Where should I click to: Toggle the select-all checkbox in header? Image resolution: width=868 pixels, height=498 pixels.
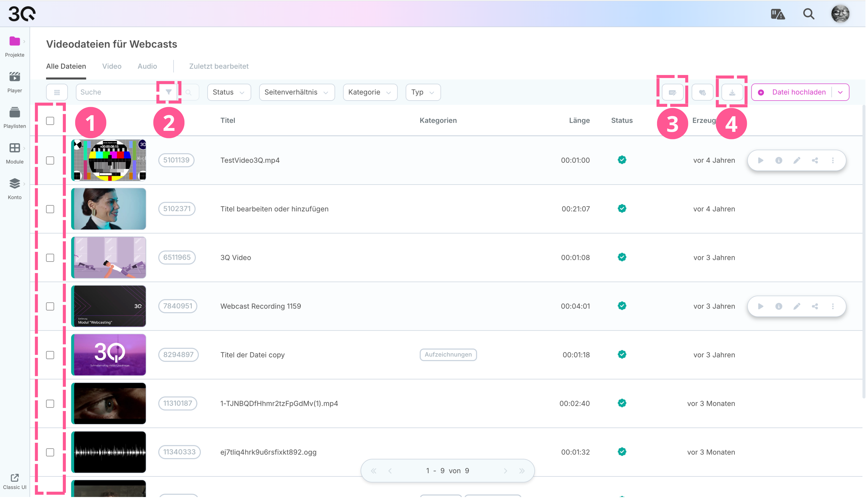[50, 121]
